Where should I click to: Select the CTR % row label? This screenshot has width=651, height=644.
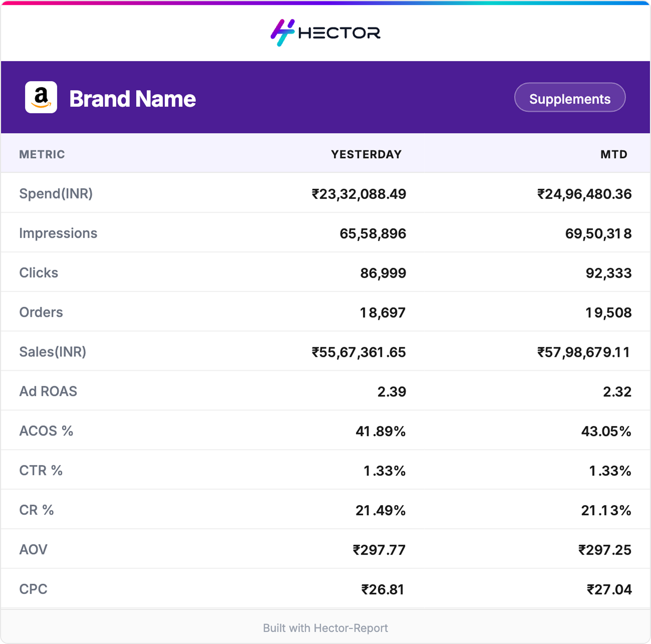tap(41, 470)
